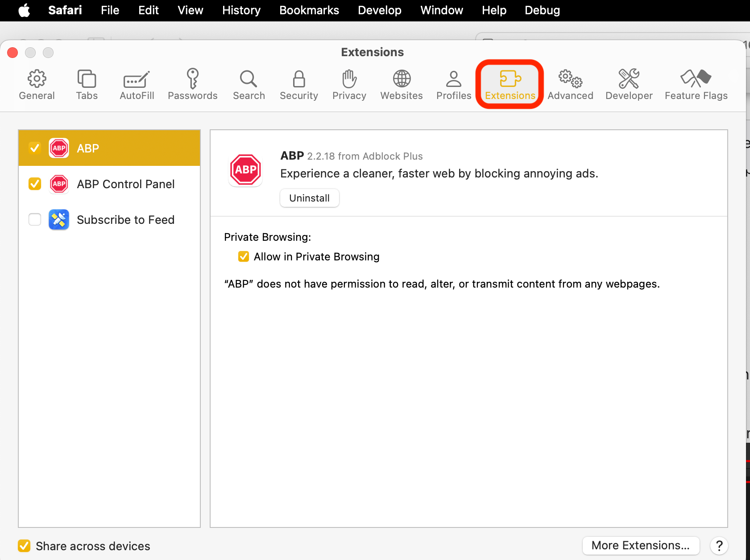Open the Debug menu

(542, 10)
